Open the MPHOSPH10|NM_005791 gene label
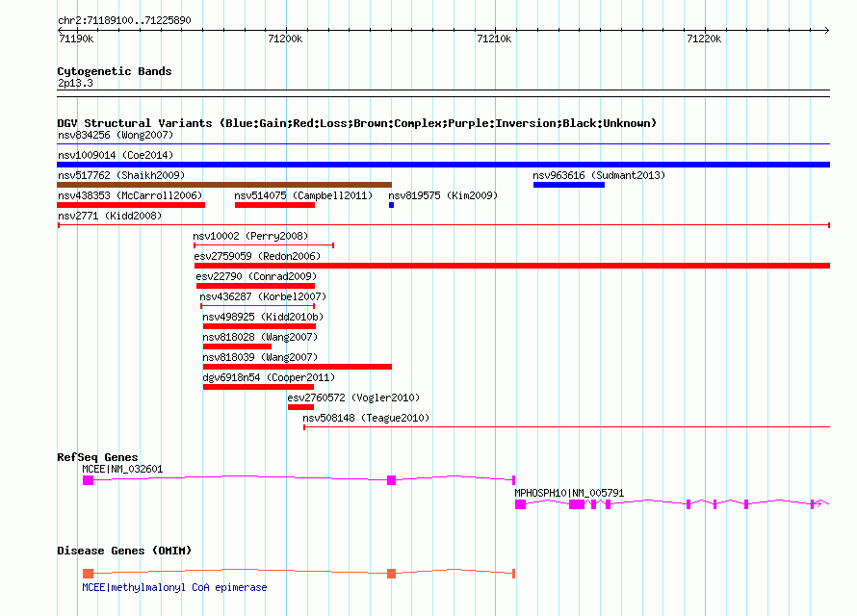This screenshot has height=616, width=857. (569, 493)
